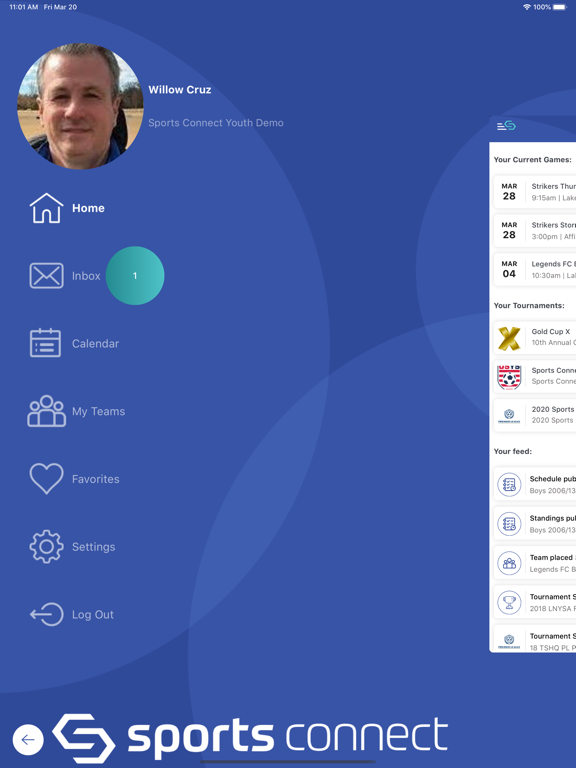
Task: Tap the trophy icon for 2018 LNYSA
Action: (509, 602)
